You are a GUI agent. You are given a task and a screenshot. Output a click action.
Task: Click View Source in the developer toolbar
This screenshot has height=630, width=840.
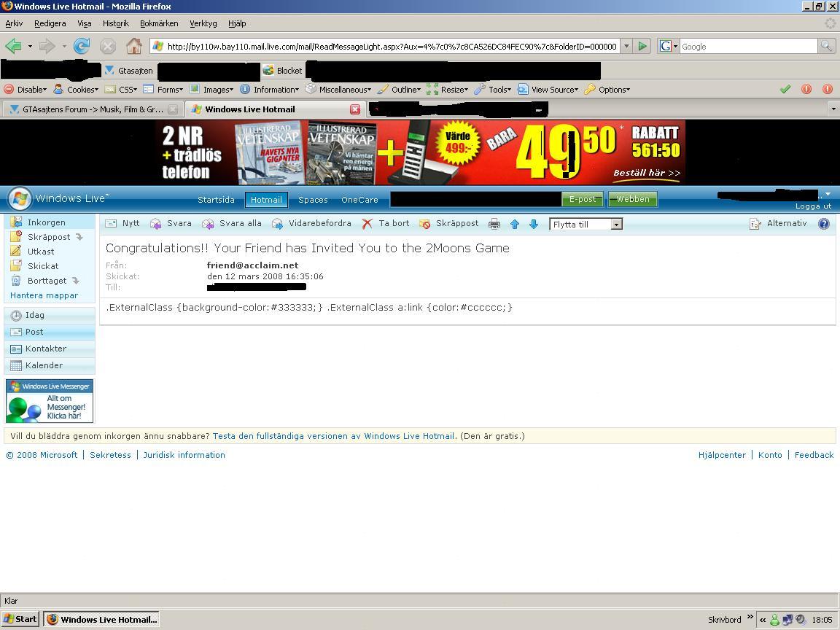548,90
